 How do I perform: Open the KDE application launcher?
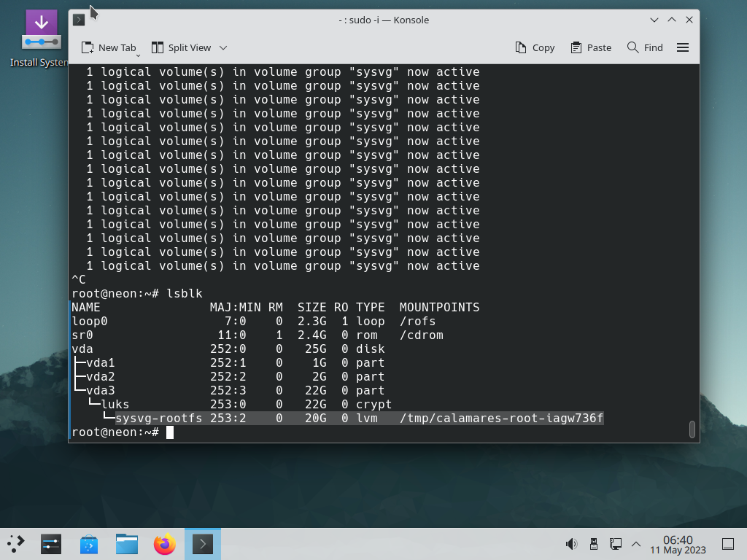tap(16, 544)
